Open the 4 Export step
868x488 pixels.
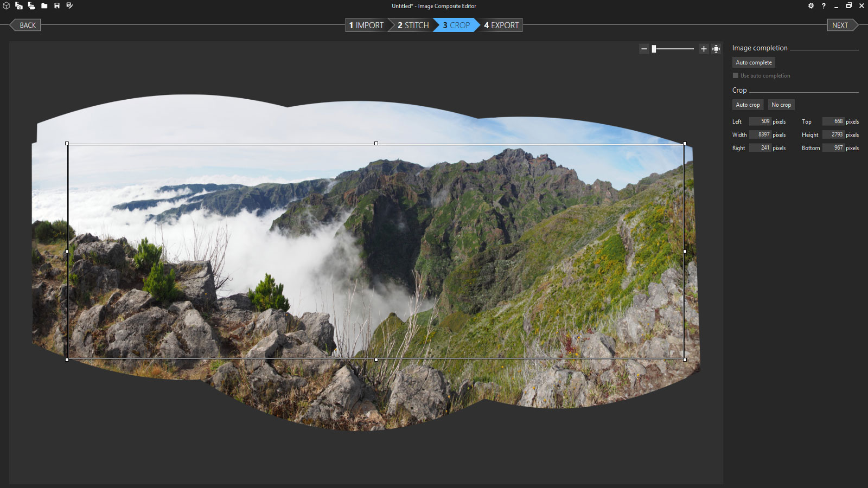pos(501,25)
